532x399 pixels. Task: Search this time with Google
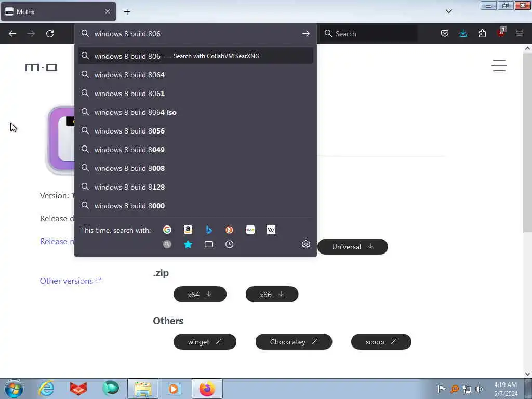(167, 230)
